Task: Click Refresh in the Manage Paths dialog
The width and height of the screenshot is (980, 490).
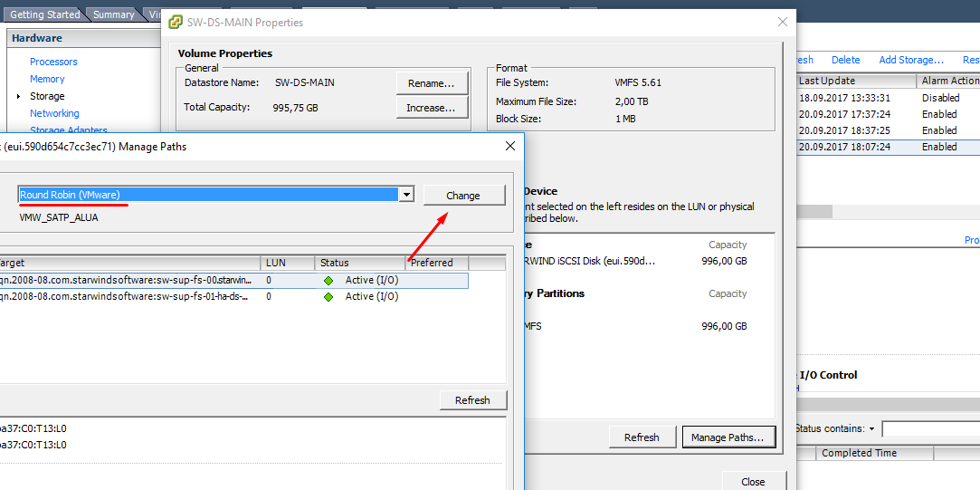Action: (472, 400)
